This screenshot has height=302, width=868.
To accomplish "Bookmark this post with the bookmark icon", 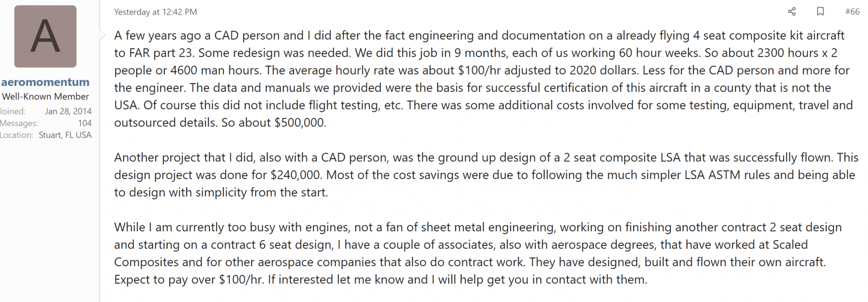I will [x=820, y=11].
